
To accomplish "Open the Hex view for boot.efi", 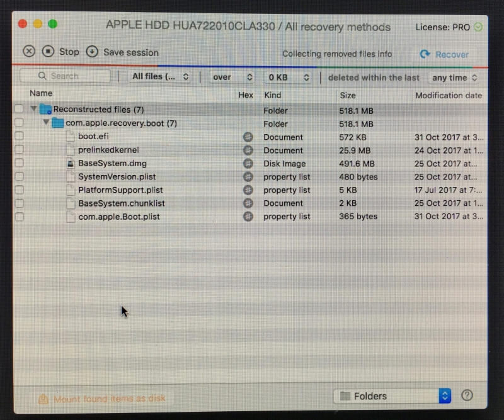I will 248,137.
